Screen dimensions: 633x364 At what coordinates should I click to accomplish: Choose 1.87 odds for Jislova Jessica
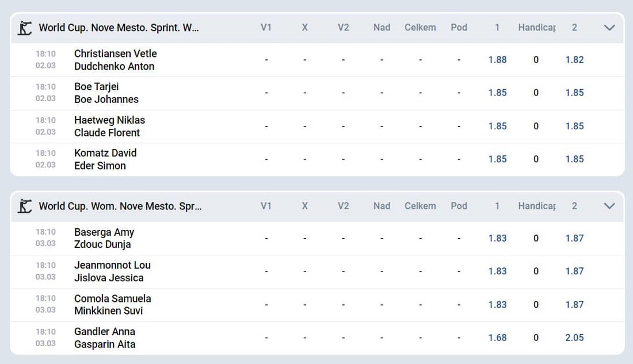(574, 271)
